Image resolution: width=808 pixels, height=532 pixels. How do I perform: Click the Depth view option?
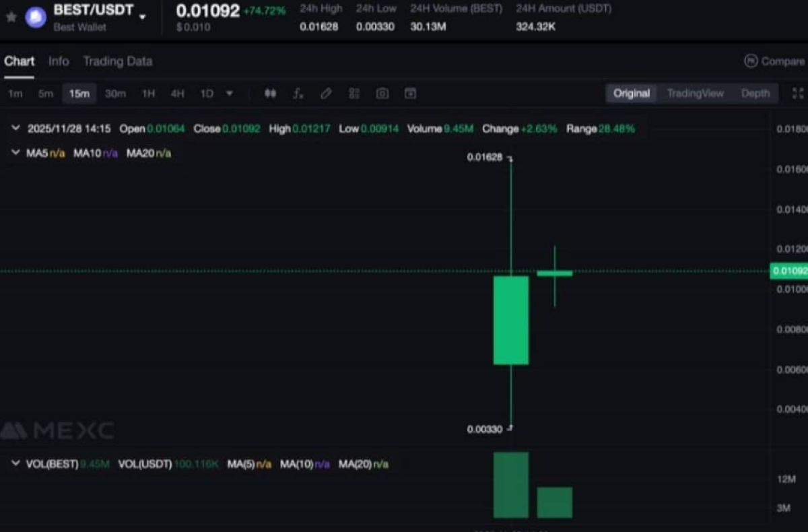pos(755,94)
